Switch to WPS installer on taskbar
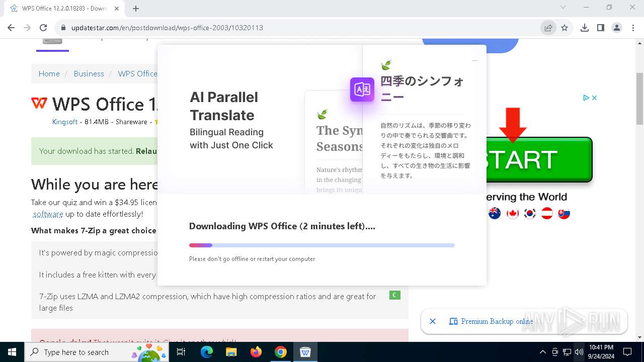This screenshot has height=362, width=644. pos(305,352)
